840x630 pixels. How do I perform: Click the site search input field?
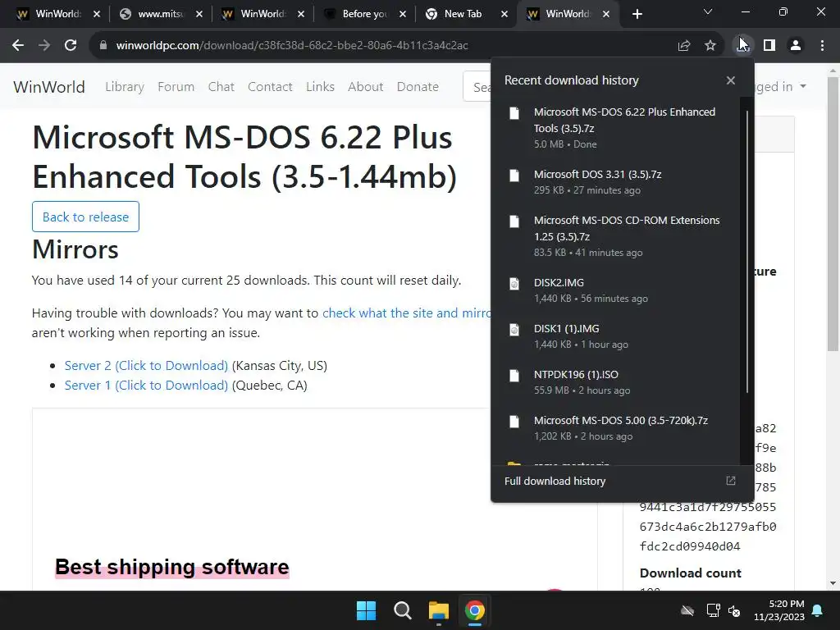[x=477, y=86]
